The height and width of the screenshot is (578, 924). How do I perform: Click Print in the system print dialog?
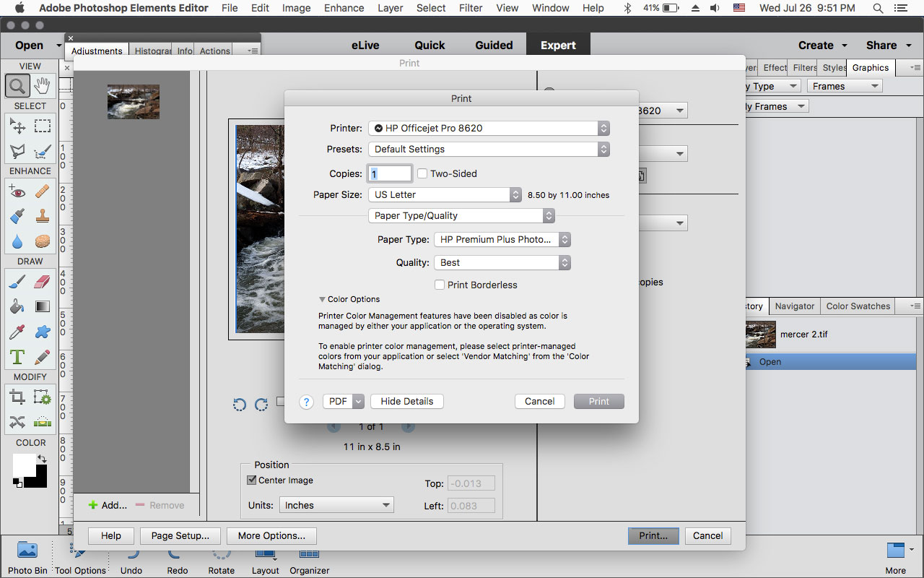[x=599, y=401]
